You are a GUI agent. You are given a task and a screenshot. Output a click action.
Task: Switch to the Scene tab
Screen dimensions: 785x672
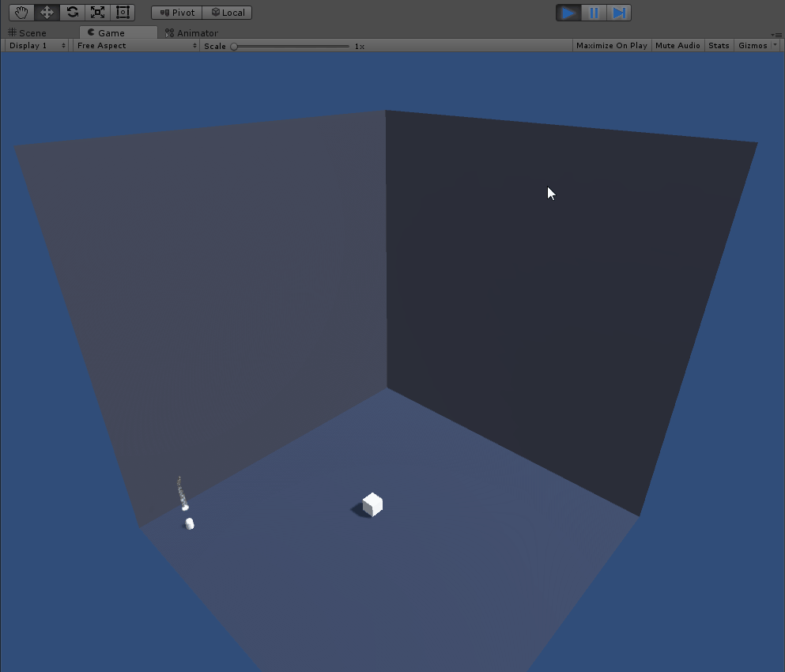pyautogui.click(x=28, y=33)
